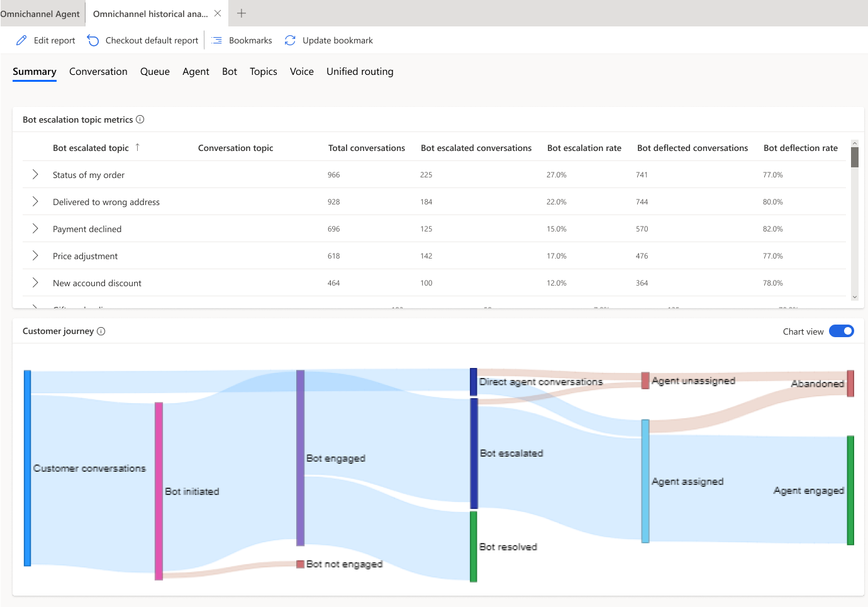
Task: Click the 966 total conversations cell
Action: (x=334, y=175)
